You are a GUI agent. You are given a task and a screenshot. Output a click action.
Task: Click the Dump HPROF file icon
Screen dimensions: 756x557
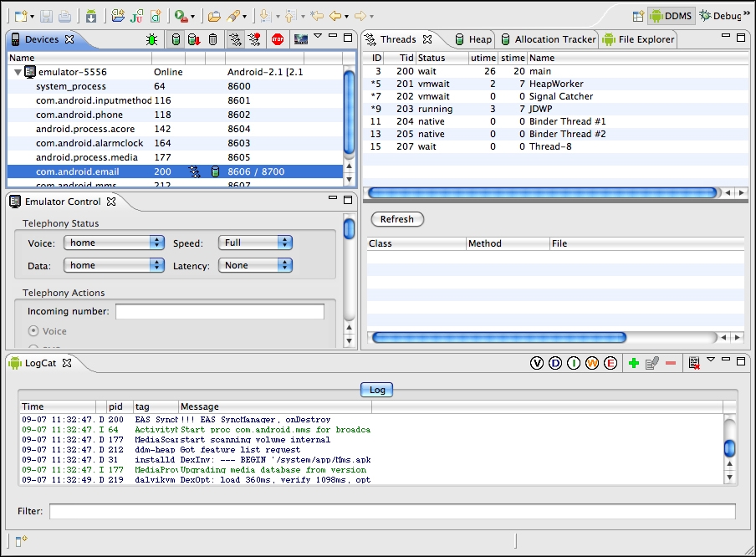point(194,39)
